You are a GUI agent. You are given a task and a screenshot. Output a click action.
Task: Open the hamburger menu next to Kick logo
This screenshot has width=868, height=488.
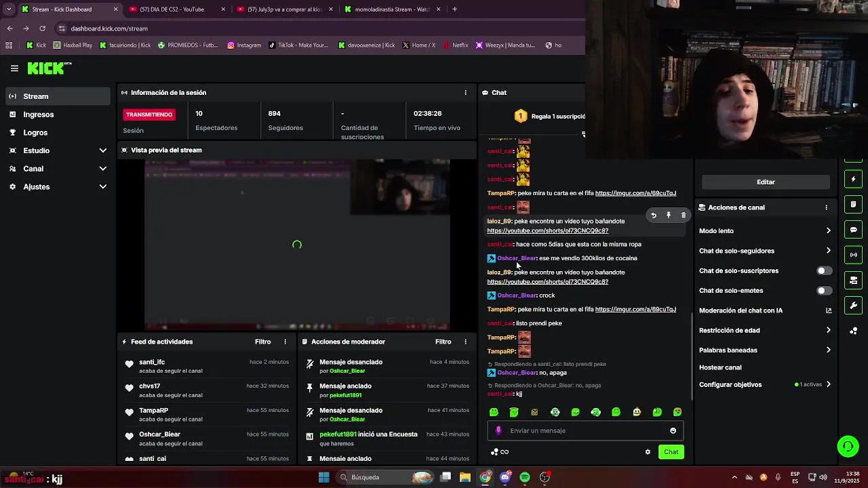coord(14,68)
